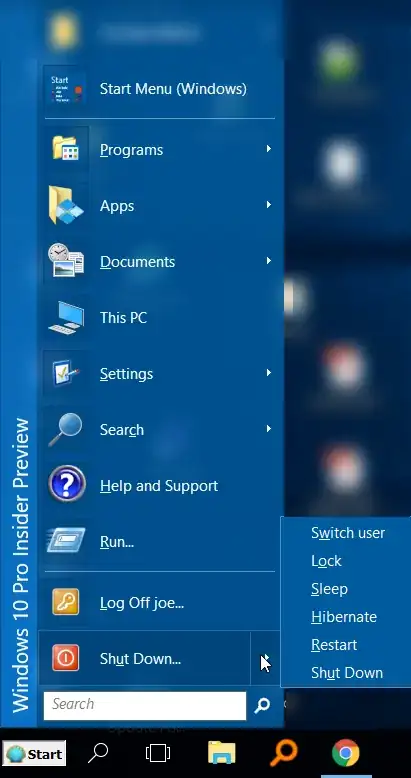
Task: Click the red Shut Down power icon
Action: [x=66, y=658]
